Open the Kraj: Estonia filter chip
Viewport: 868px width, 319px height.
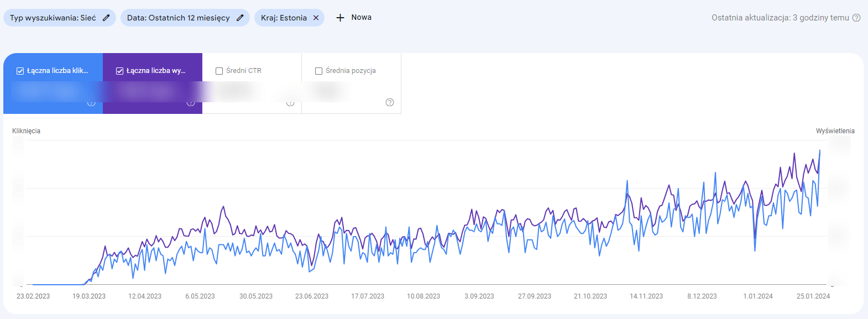pyautogui.click(x=284, y=18)
